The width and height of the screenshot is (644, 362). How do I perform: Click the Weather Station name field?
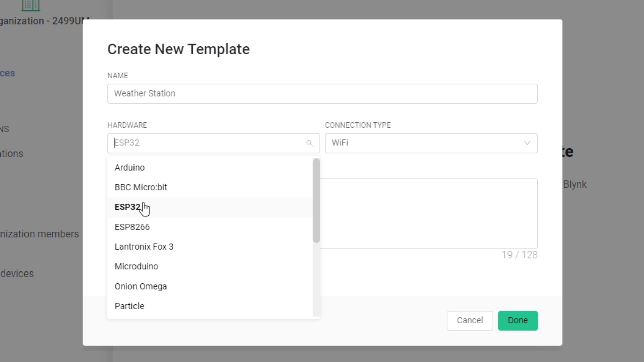tap(322, 94)
